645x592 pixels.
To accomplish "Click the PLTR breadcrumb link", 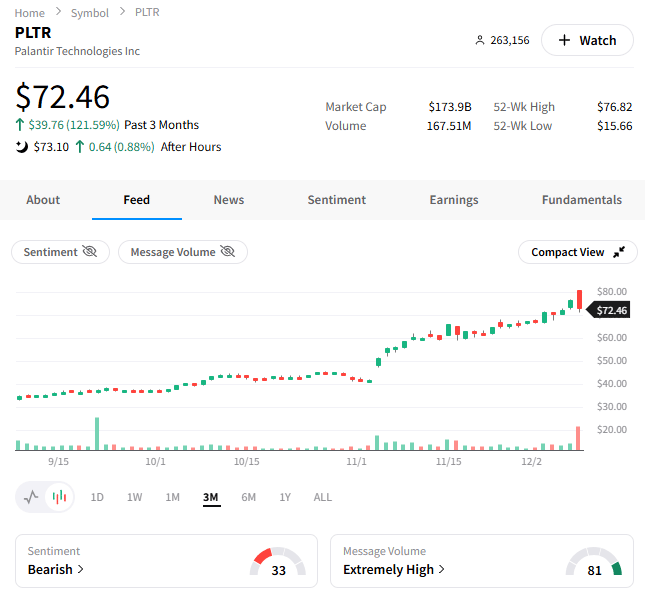I will pos(147,12).
